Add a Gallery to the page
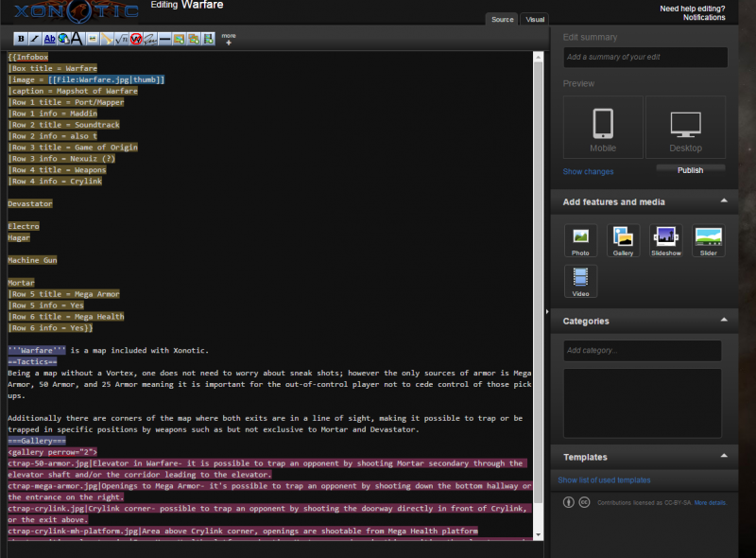 [x=623, y=240]
